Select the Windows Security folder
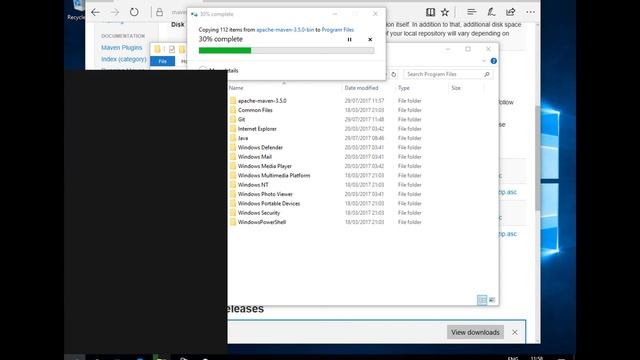The image size is (640, 360). coord(259,213)
